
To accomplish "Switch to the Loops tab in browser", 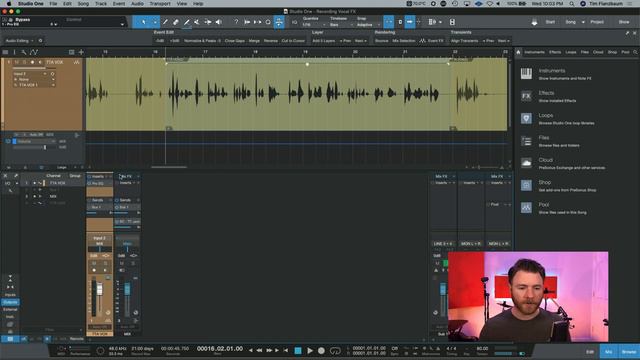I will pos(571,52).
